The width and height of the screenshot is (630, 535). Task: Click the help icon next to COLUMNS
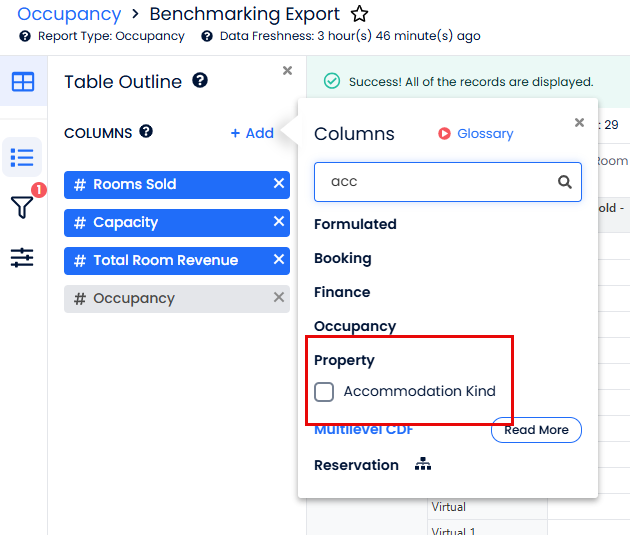click(146, 132)
